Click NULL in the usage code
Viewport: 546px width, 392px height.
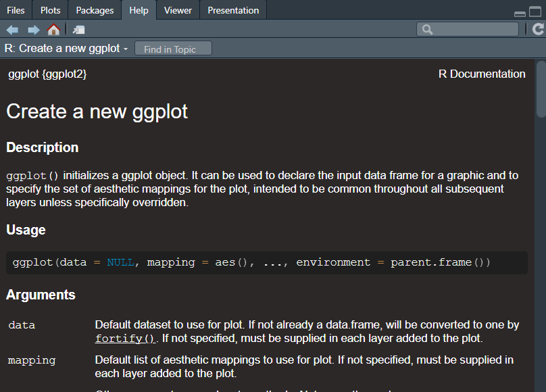(x=120, y=262)
